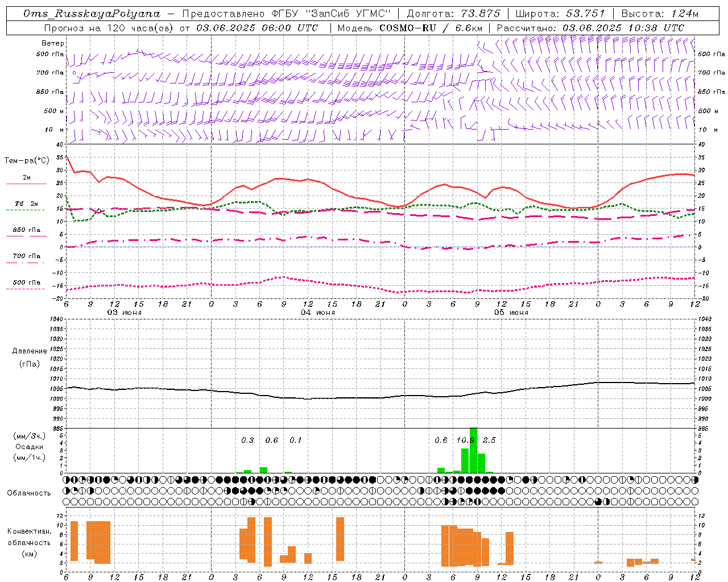
Task: Click the 500 гПа temperature legend entry
Action: pos(26,282)
